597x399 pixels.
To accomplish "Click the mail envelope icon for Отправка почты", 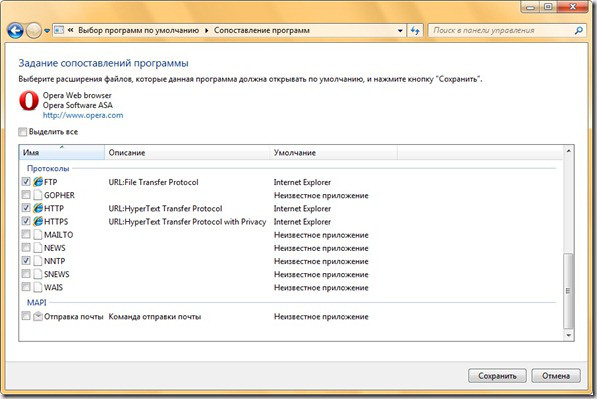I will tap(38, 316).
